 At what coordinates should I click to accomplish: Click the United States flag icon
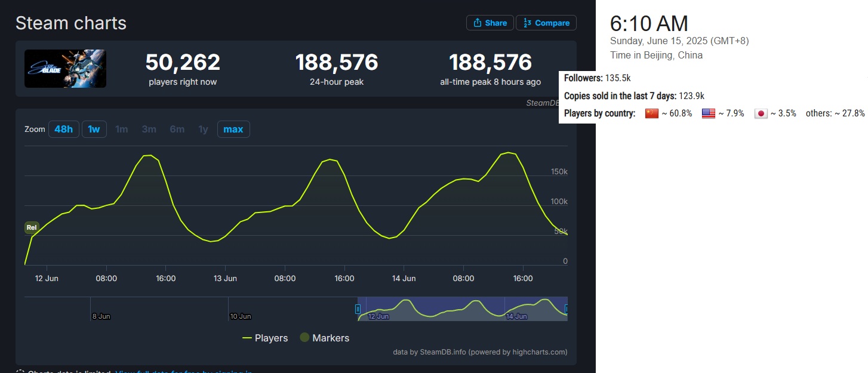click(x=709, y=113)
